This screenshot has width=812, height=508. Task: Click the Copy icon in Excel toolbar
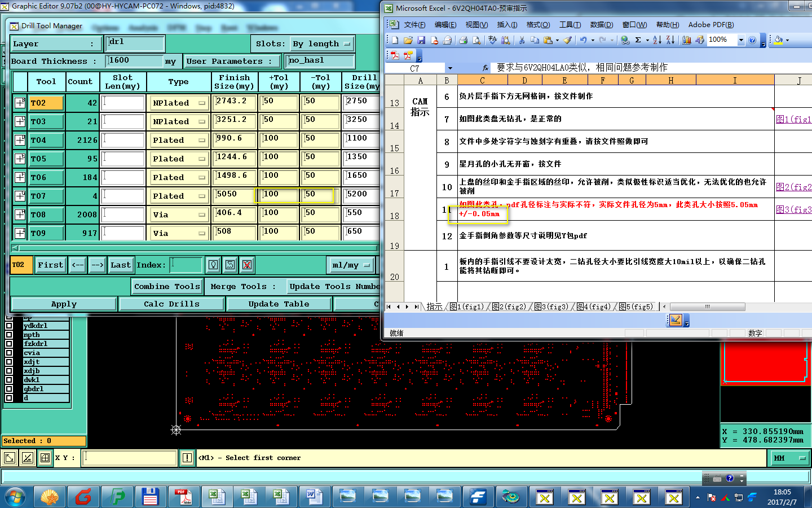click(x=535, y=40)
